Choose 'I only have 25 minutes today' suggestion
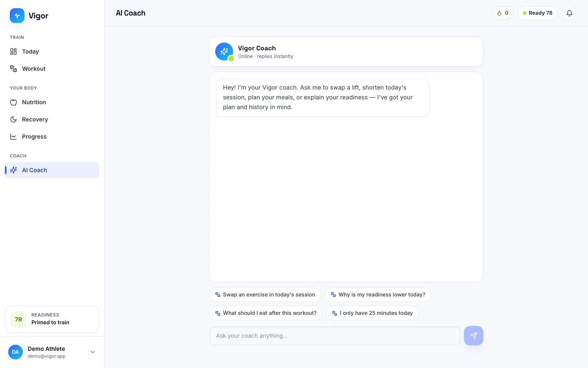 point(372,313)
